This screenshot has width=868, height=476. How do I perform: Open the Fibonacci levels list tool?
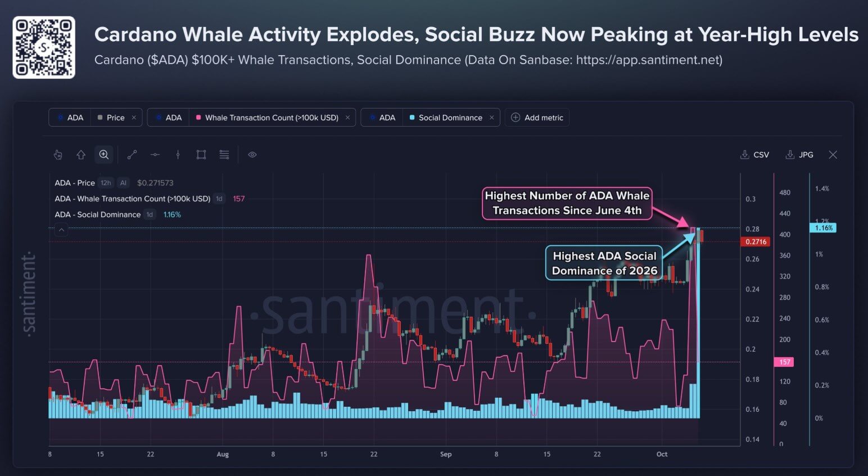point(224,155)
